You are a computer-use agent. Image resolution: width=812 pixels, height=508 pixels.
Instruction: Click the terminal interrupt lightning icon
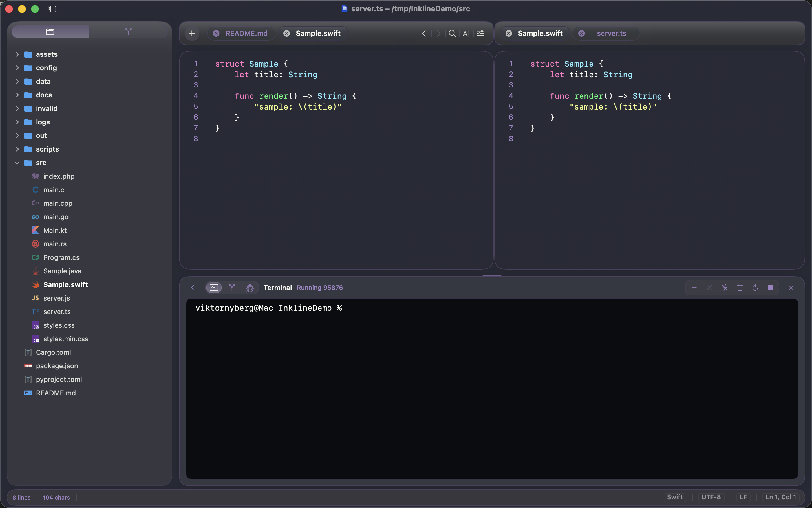coord(724,288)
